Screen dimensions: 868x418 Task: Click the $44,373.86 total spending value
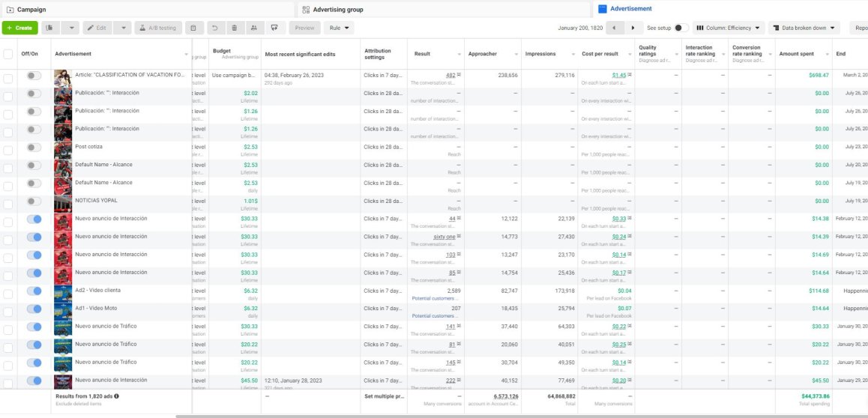pyautogui.click(x=815, y=396)
